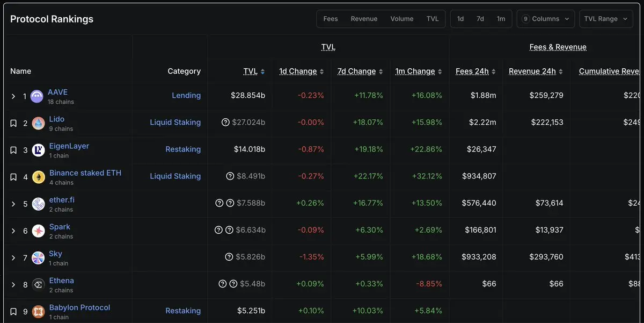
Task: Click the AAVE protocol logo
Action: coord(37,97)
